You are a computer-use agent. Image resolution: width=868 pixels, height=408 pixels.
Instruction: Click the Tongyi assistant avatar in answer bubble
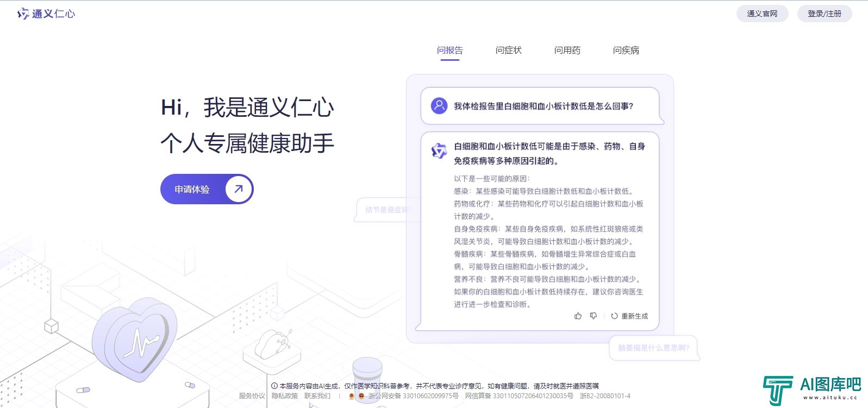[x=439, y=150]
